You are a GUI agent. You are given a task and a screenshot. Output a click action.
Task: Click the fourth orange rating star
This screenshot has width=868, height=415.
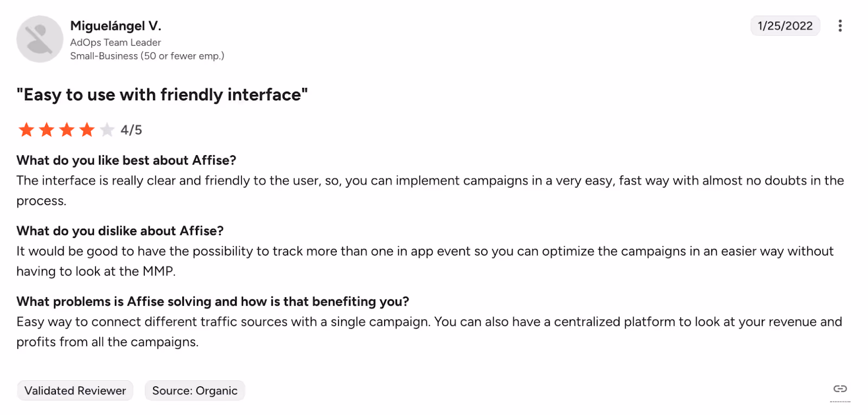point(87,130)
